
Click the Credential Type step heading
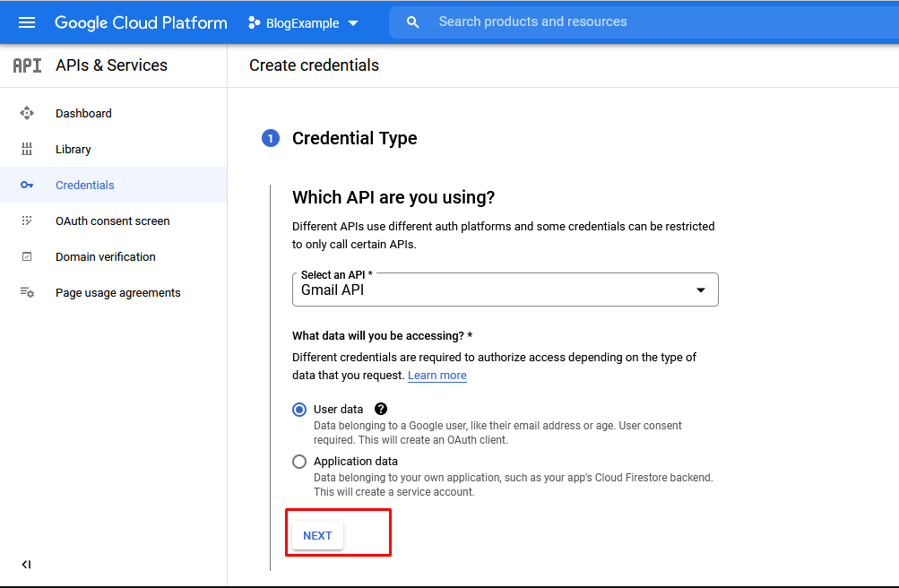coord(354,138)
